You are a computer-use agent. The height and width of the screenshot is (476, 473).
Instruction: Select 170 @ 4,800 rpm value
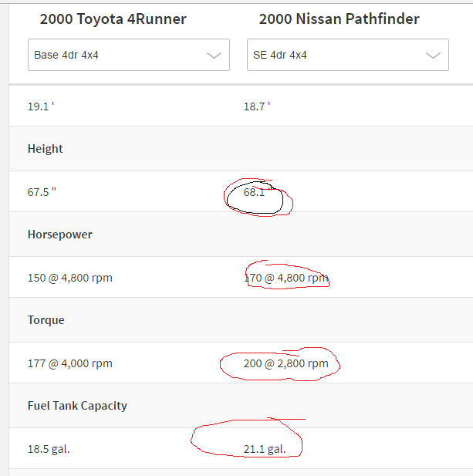[286, 278]
